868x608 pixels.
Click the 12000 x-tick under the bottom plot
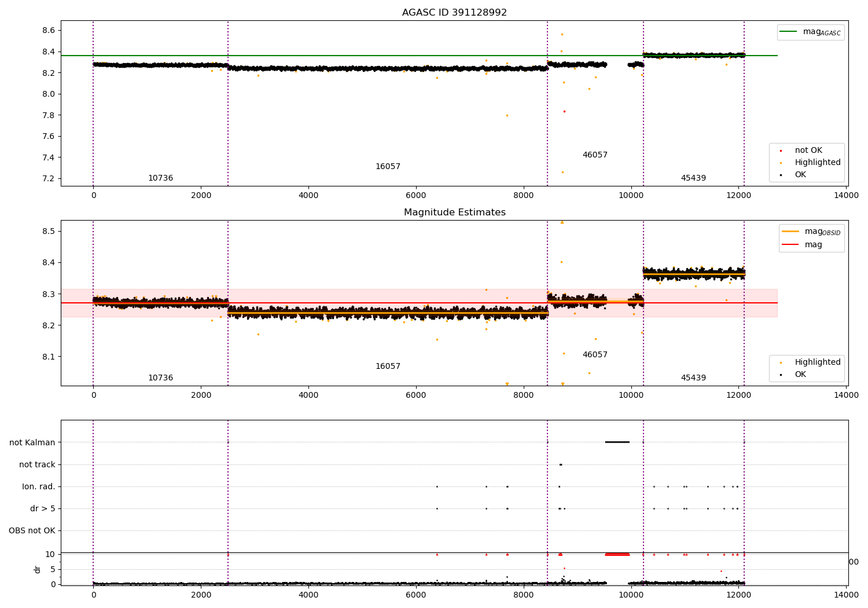tap(739, 595)
